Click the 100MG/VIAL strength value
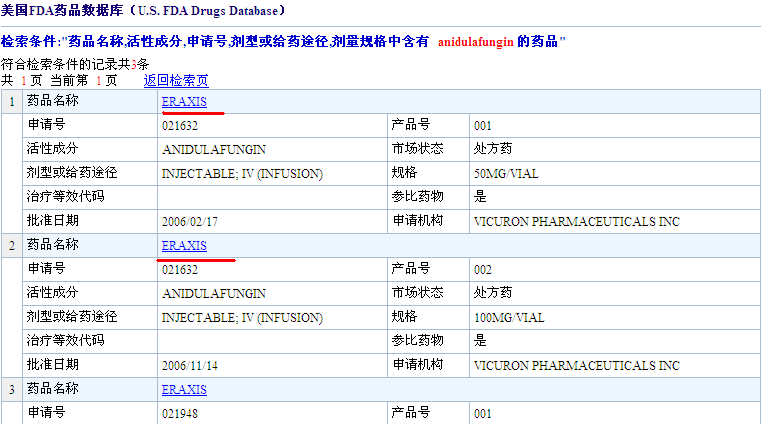This screenshot has height=424, width=761. pos(509,318)
